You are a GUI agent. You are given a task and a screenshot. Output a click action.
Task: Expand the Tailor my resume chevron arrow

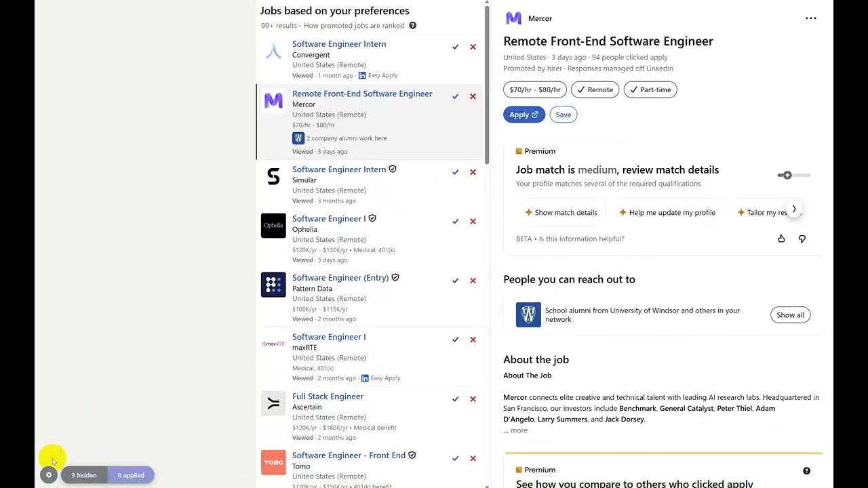pyautogui.click(x=793, y=209)
